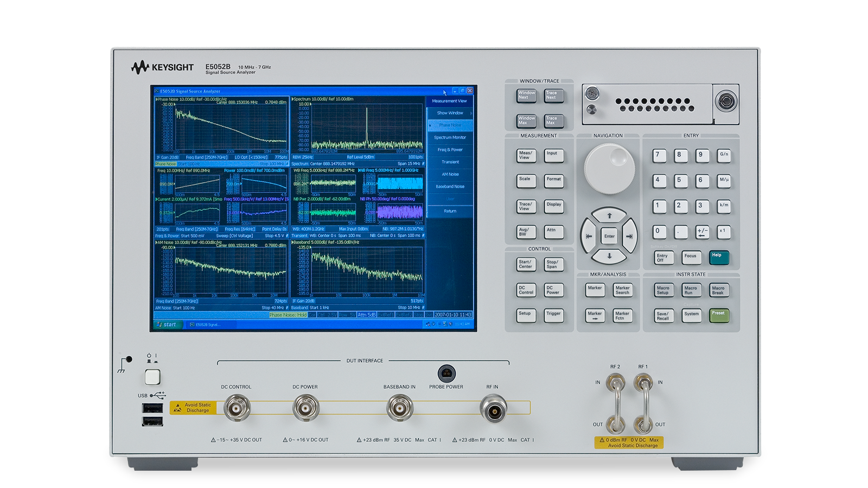868x488 pixels.
Task: Open the measurement menu via Meas/View key
Action: coord(526,155)
